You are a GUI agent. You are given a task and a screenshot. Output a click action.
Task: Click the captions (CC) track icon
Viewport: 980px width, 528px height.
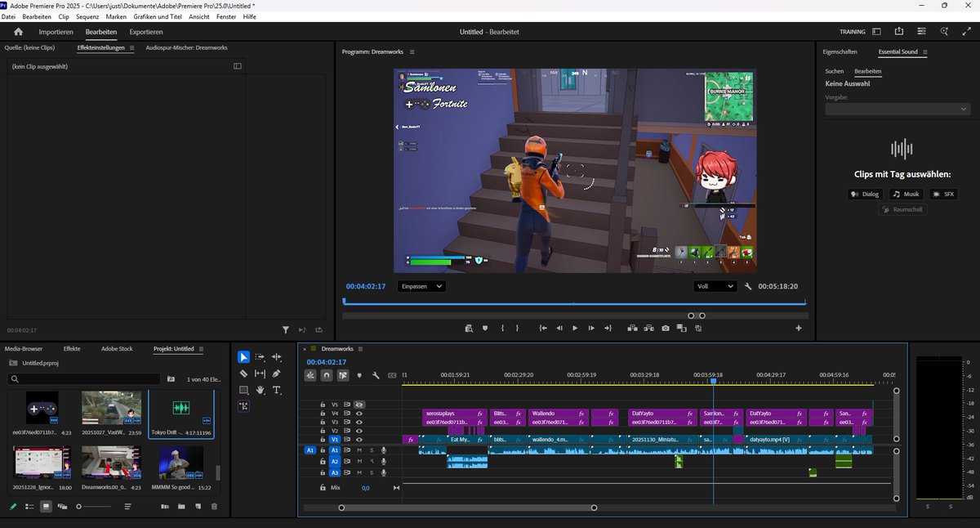392,376
